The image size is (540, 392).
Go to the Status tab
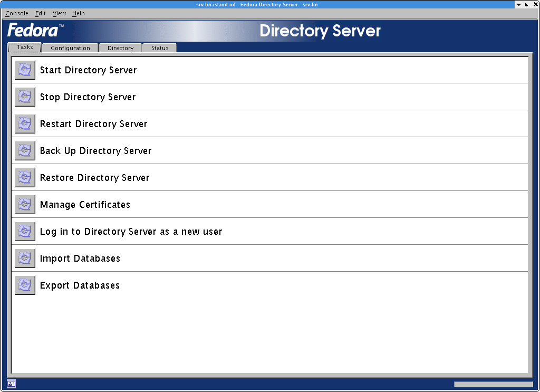[x=160, y=48]
